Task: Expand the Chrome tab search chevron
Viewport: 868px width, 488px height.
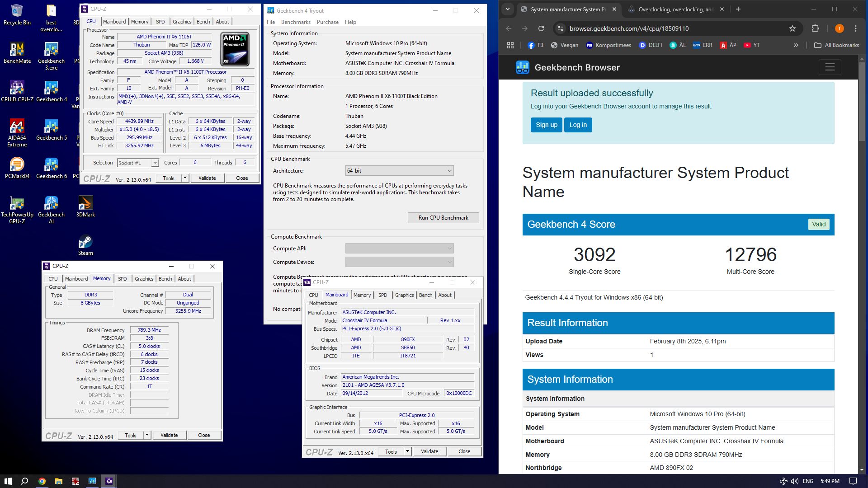Action: tap(508, 9)
